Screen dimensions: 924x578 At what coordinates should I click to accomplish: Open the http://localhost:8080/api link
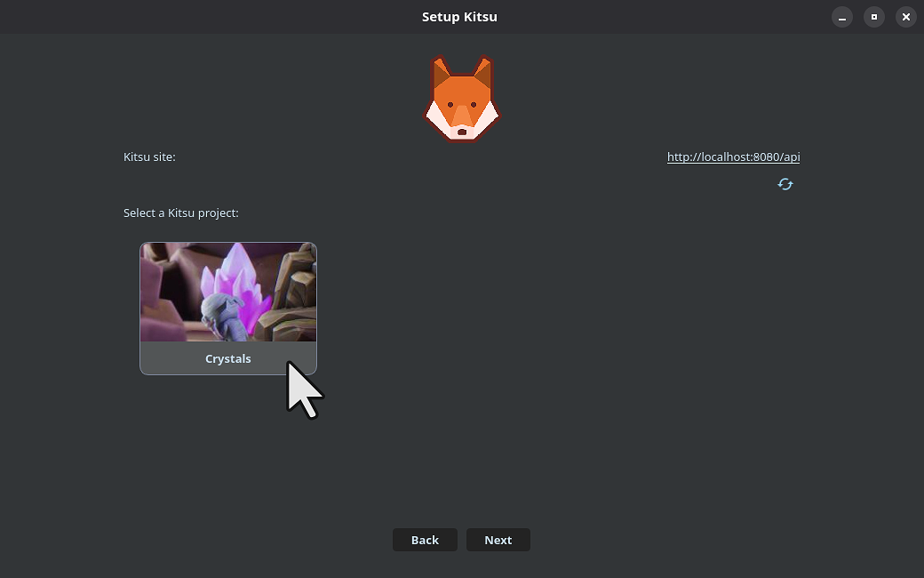(x=733, y=157)
